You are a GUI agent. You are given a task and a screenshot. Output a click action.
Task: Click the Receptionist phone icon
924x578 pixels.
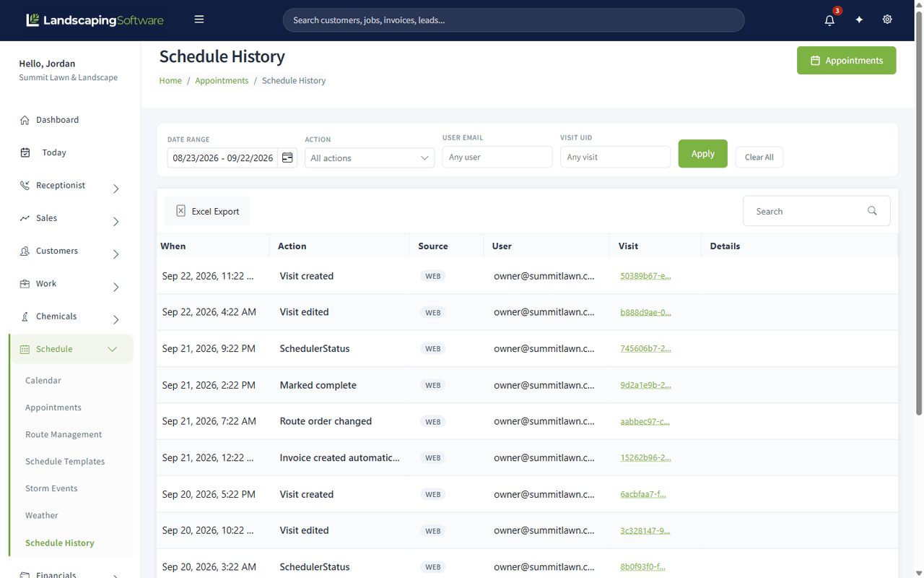click(25, 186)
